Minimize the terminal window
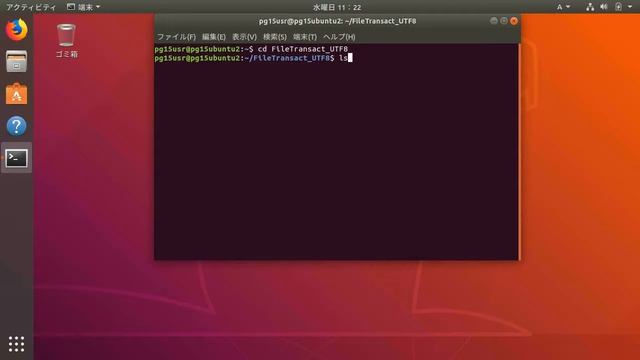The image size is (640, 360). click(493, 20)
